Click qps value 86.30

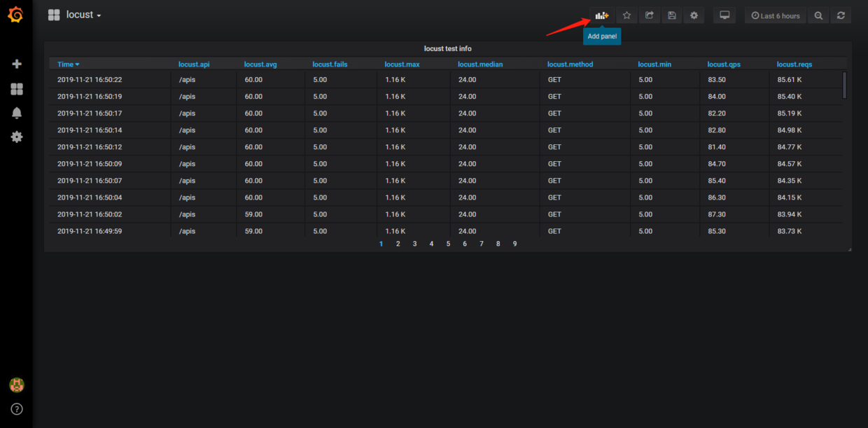[x=717, y=198]
